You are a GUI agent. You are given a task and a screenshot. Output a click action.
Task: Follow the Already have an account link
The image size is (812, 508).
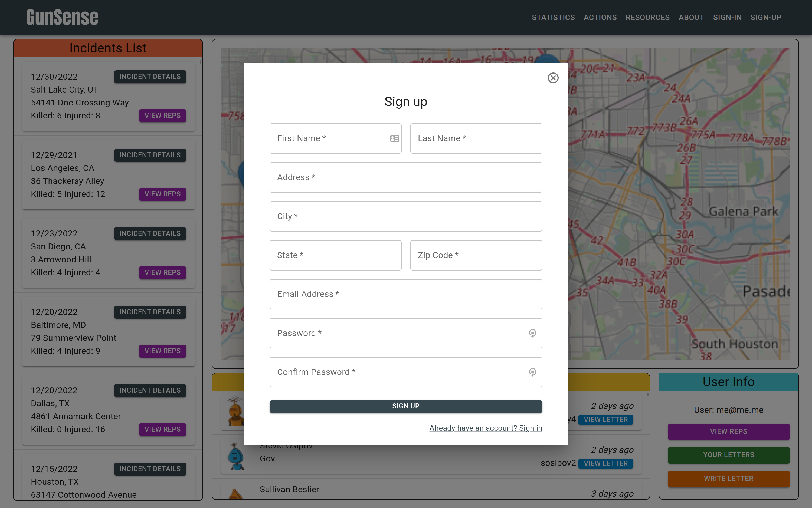coord(485,428)
